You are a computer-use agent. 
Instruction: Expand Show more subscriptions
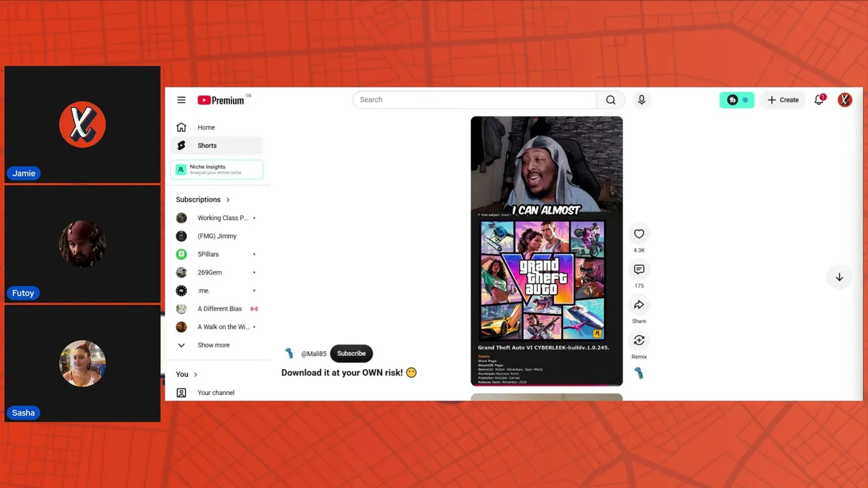(x=216, y=345)
